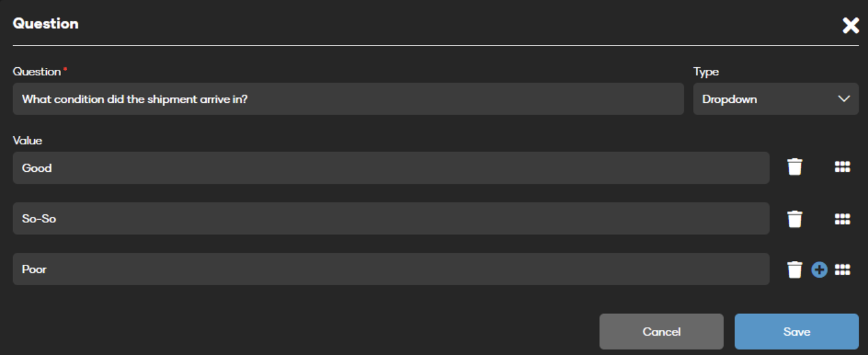Select the Value label above the options
The height and width of the screenshot is (355, 868).
[27, 140]
